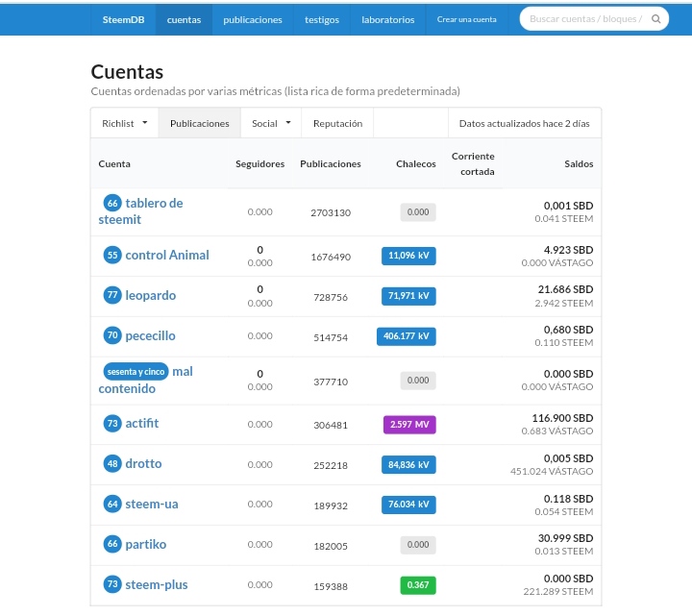Click the Corriente cortada column header
Screen dimensions: 692x616
click(473, 163)
